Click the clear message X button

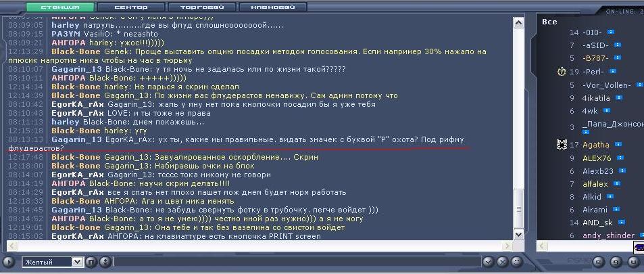[x=502, y=262]
